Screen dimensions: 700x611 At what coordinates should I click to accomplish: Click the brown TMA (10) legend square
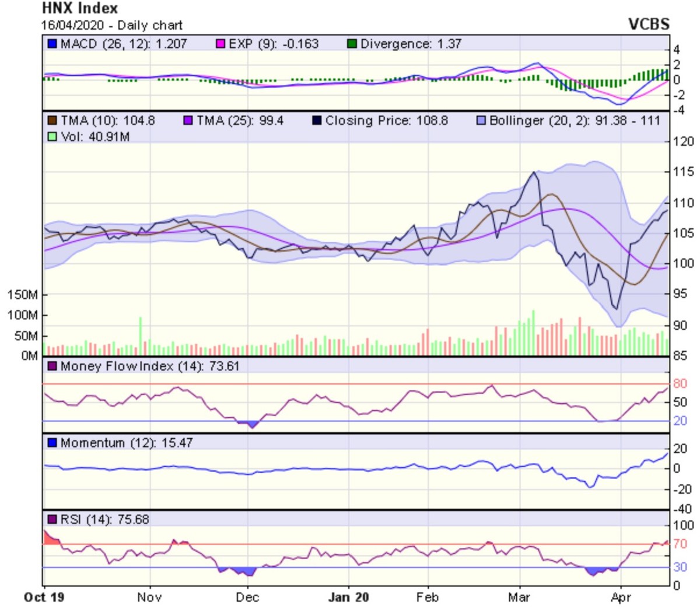(x=52, y=121)
